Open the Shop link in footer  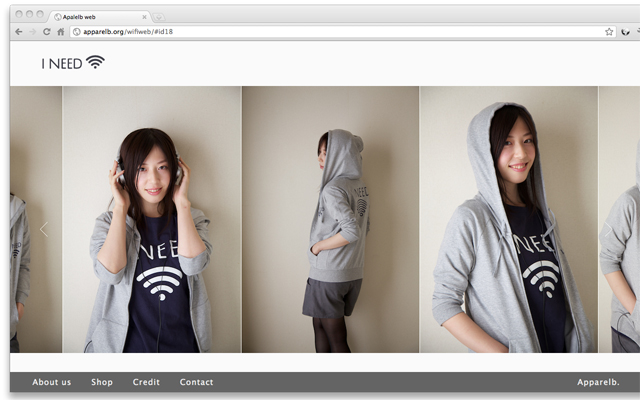102,382
